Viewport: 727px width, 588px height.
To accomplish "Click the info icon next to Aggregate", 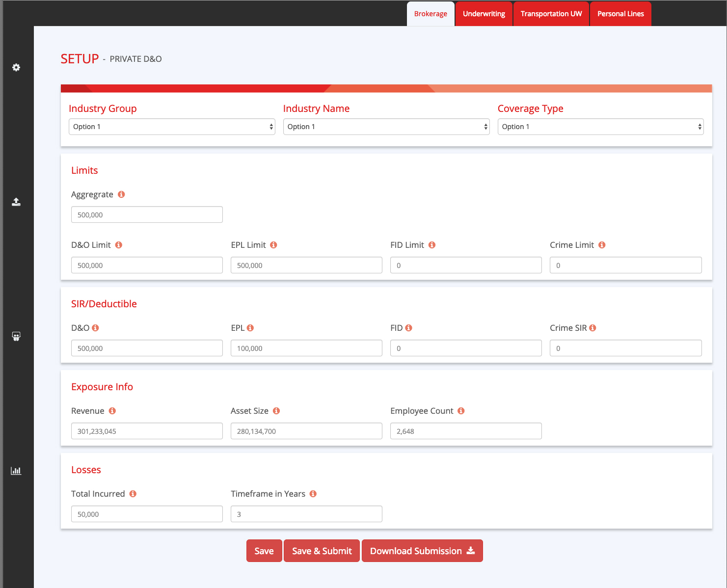I will 121,194.
